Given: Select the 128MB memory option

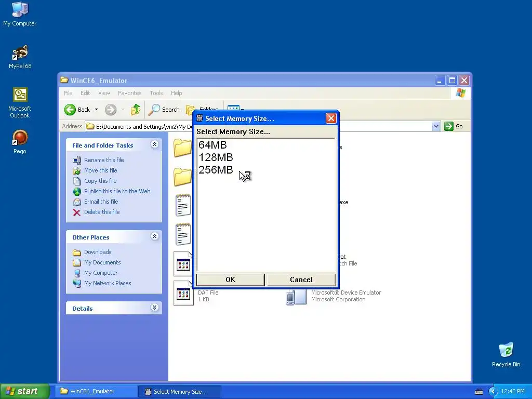Looking at the screenshot, I should pyautogui.click(x=216, y=157).
